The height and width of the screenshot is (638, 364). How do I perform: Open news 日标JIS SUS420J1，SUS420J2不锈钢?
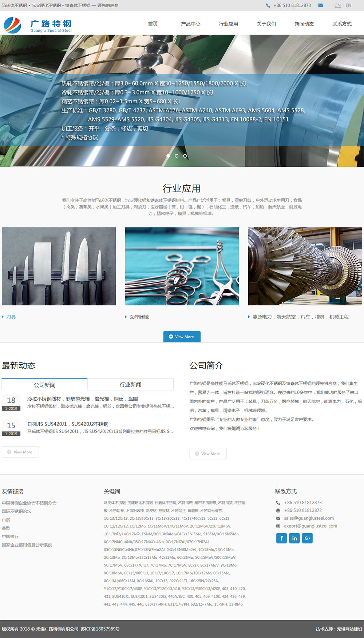coord(68,424)
